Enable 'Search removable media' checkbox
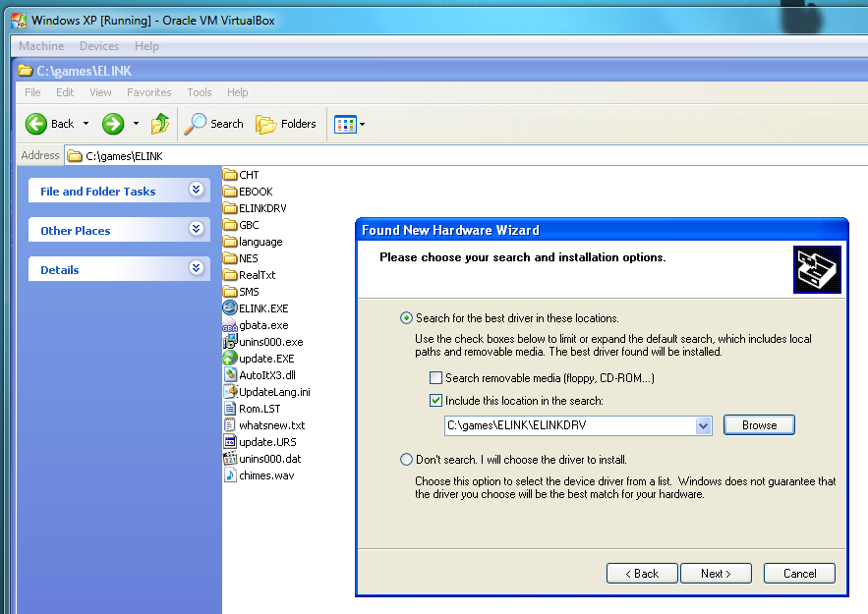Screen dimensions: 868x614 (436, 378)
